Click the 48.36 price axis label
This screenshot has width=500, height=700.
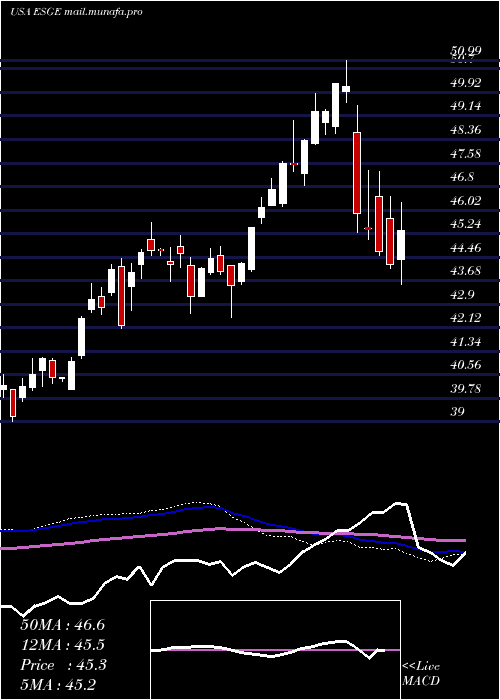[466, 130]
